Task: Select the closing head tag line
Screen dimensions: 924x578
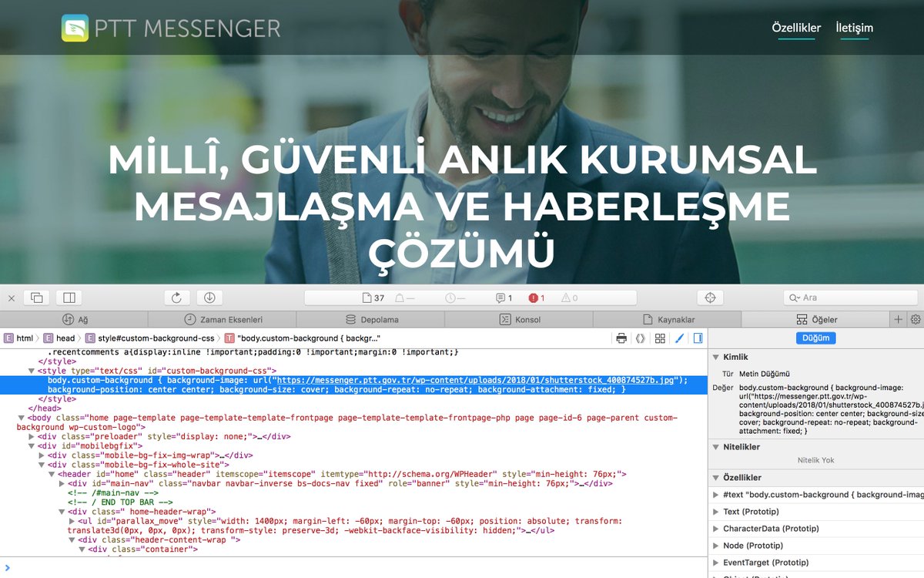Action: click(x=45, y=408)
